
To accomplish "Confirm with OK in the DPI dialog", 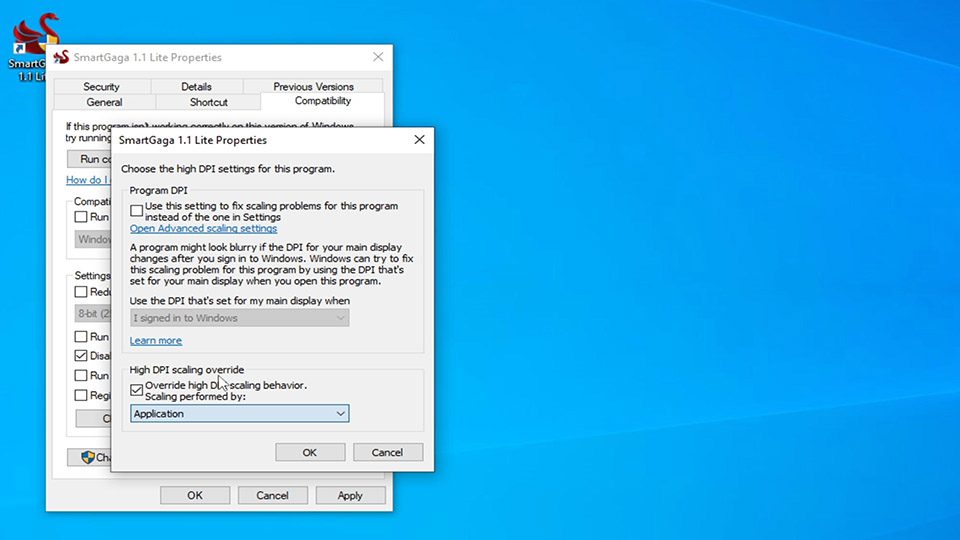I will (x=310, y=452).
